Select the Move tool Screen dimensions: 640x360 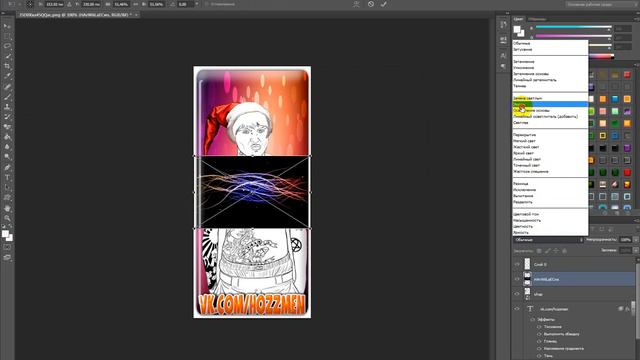(7, 27)
